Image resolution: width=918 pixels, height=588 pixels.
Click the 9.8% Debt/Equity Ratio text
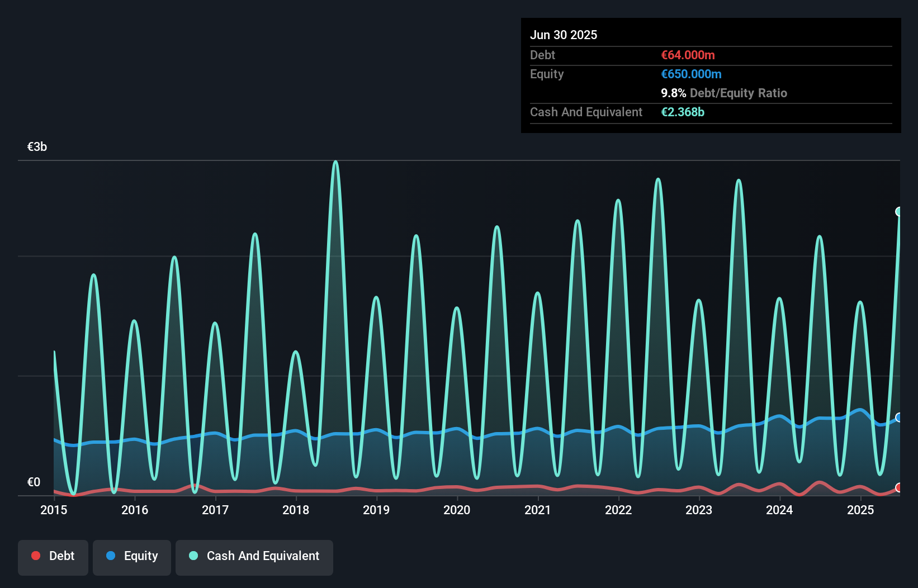click(x=723, y=93)
